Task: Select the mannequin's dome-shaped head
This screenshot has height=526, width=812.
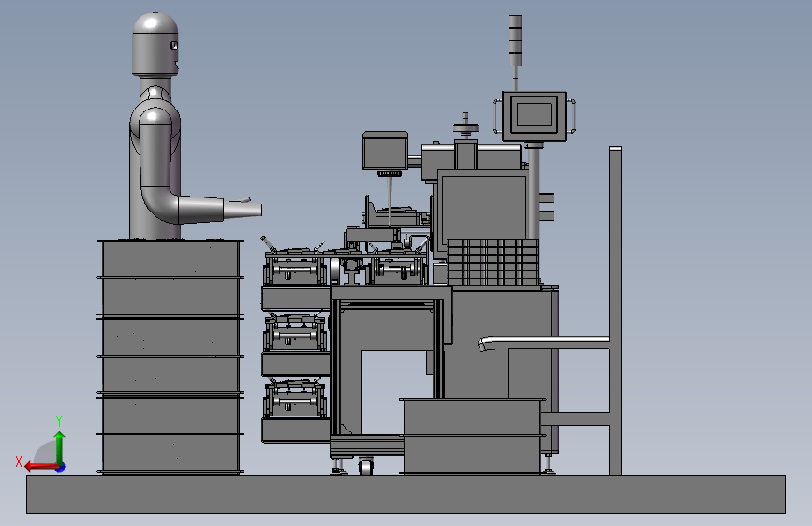Action: point(155,44)
